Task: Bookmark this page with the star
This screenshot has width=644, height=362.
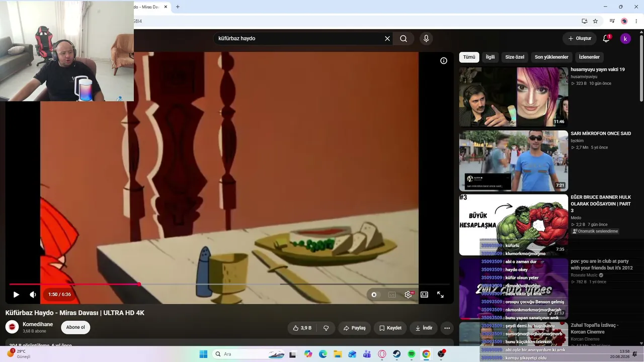Action: 595,21
